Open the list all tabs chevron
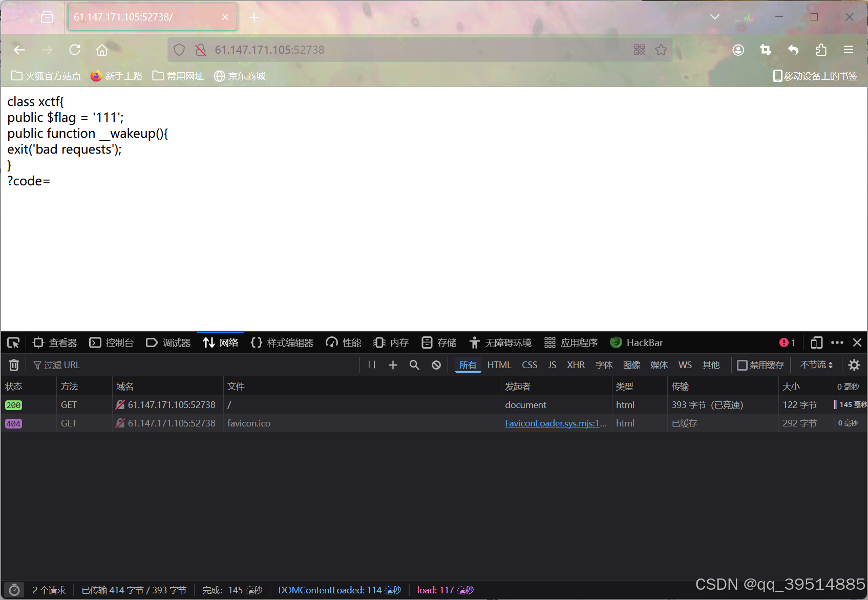 [x=715, y=17]
